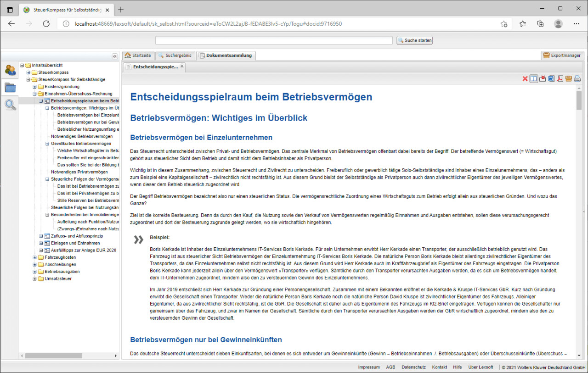The image size is (588, 373).
Task: Click the bookmark save icon in toolbar
Action: pyautogui.click(x=543, y=78)
